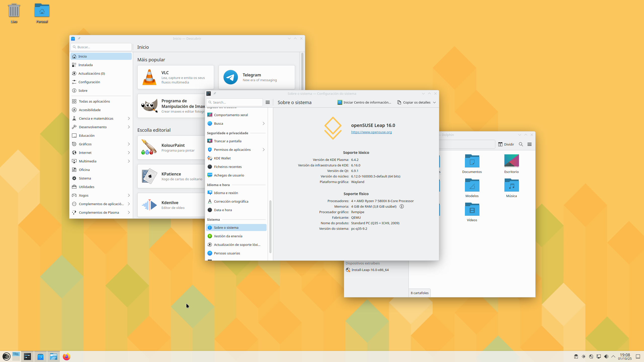Viewport: 644px width, 362px height.
Task: Open the Dolphin search icon
Action: point(521,144)
